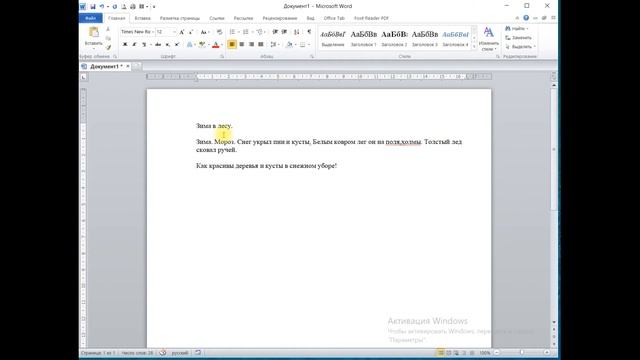The height and width of the screenshot is (360, 640).
Task: Click the zoom slider handle in status bar
Action: [522, 353]
